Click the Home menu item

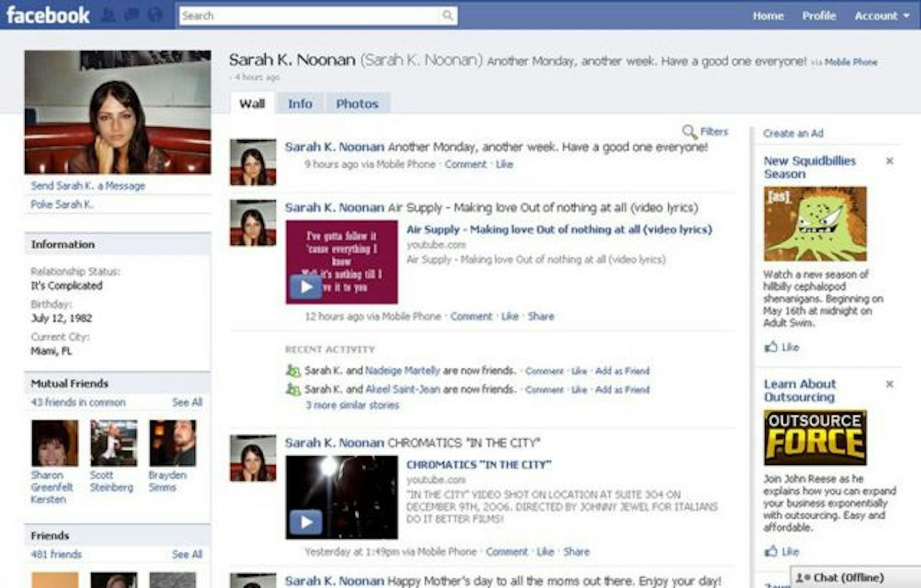pos(768,16)
